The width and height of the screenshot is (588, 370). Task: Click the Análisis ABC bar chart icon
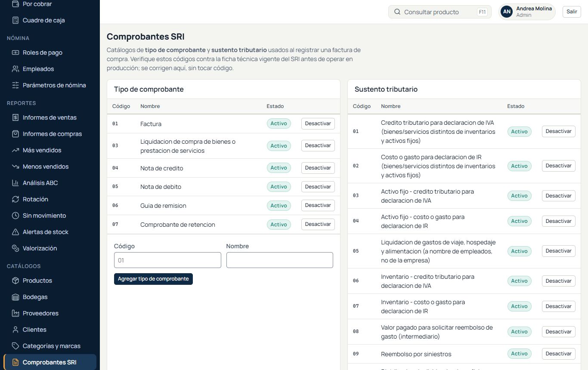[x=15, y=183]
